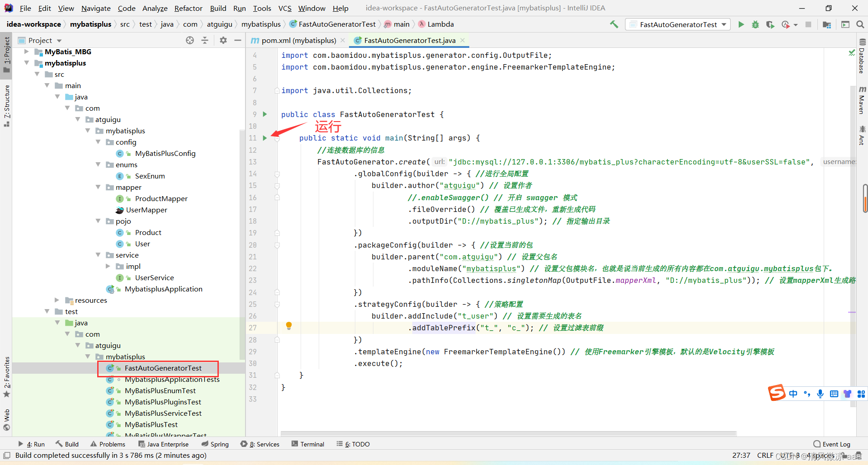Open the Project Structure icon in toolbar
The width and height of the screenshot is (868, 465).
tap(827, 24)
